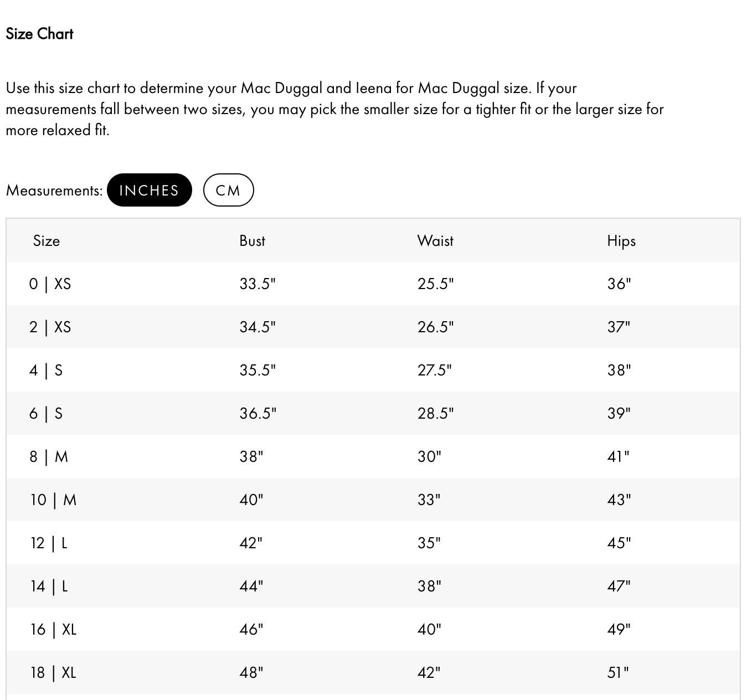Click the Bust column header

pyautogui.click(x=252, y=241)
